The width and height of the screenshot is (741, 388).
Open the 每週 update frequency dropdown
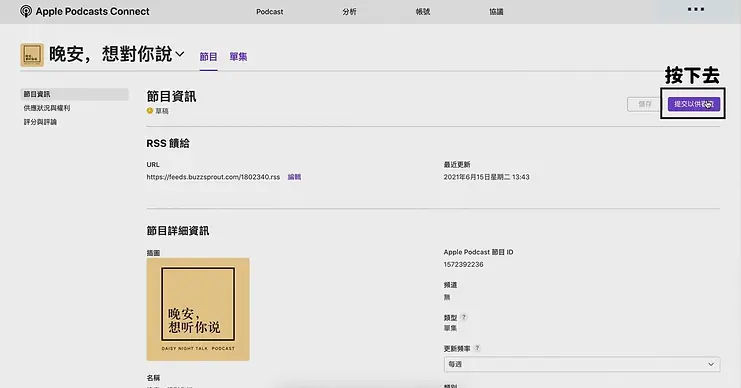[x=582, y=364]
